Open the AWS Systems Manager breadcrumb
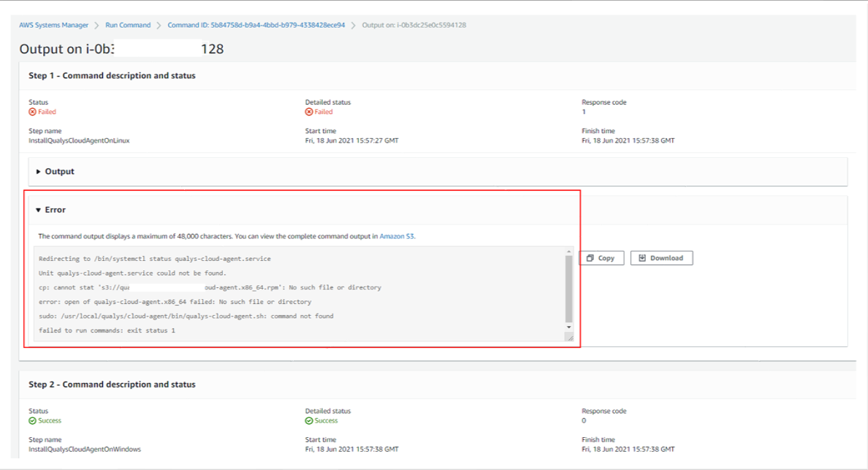 pos(53,25)
